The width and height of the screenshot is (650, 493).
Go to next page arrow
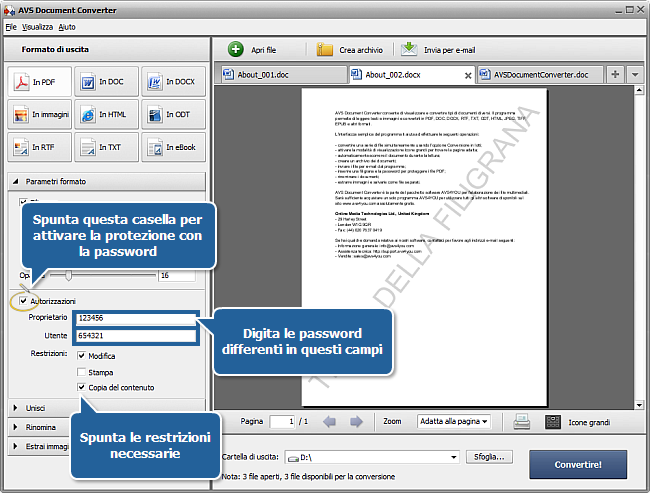click(x=356, y=422)
